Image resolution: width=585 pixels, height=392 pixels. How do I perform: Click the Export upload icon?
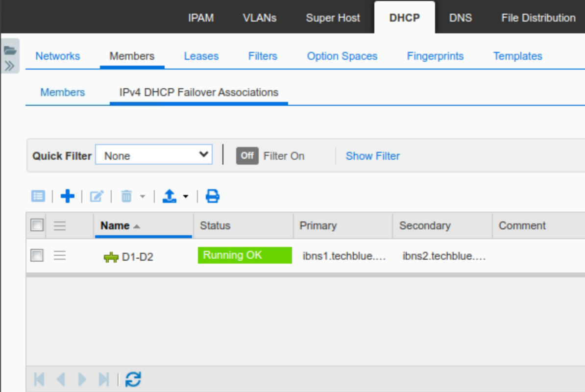(x=169, y=196)
